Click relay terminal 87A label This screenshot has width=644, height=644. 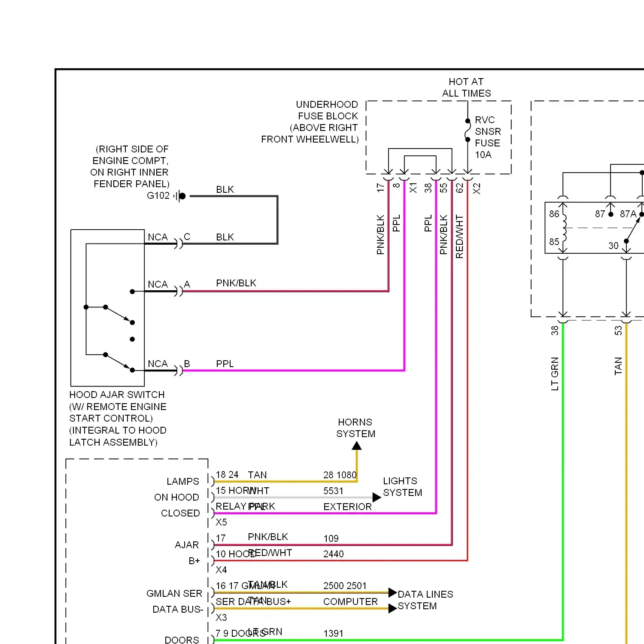click(x=628, y=214)
